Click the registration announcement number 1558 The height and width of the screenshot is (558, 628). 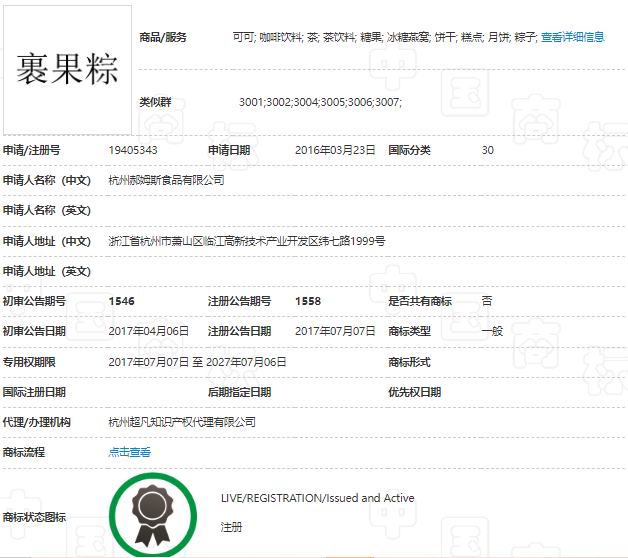[308, 301]
